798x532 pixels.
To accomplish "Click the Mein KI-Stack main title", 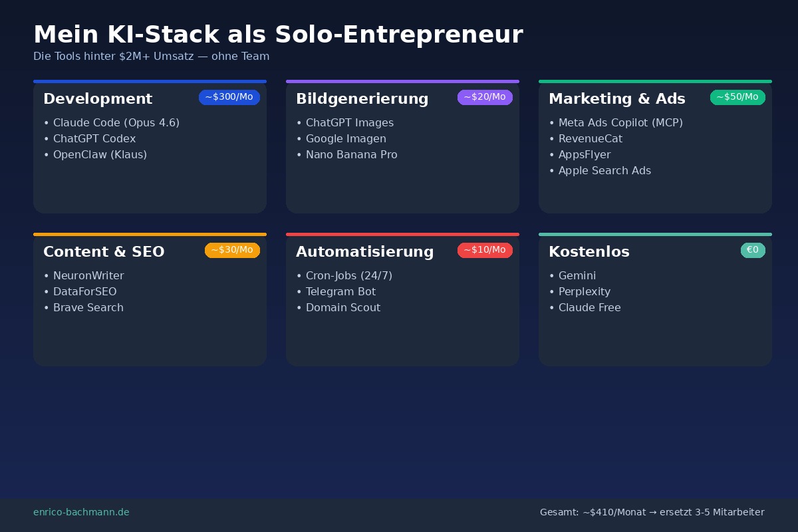I will pyautogui.click(x=278, y=35).
